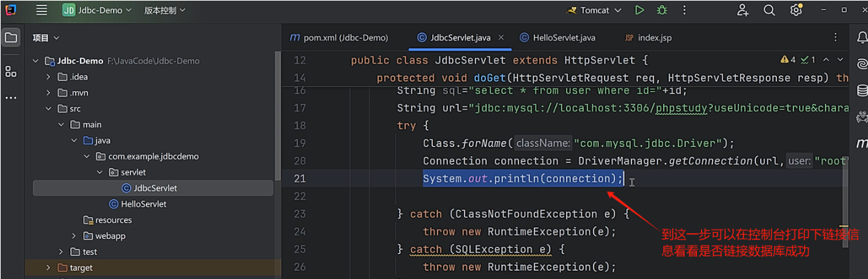Go to previous highlighted problem arrow
Image resolution: width=868 pixels, height=279 pixels.
[x=826, y=60]
